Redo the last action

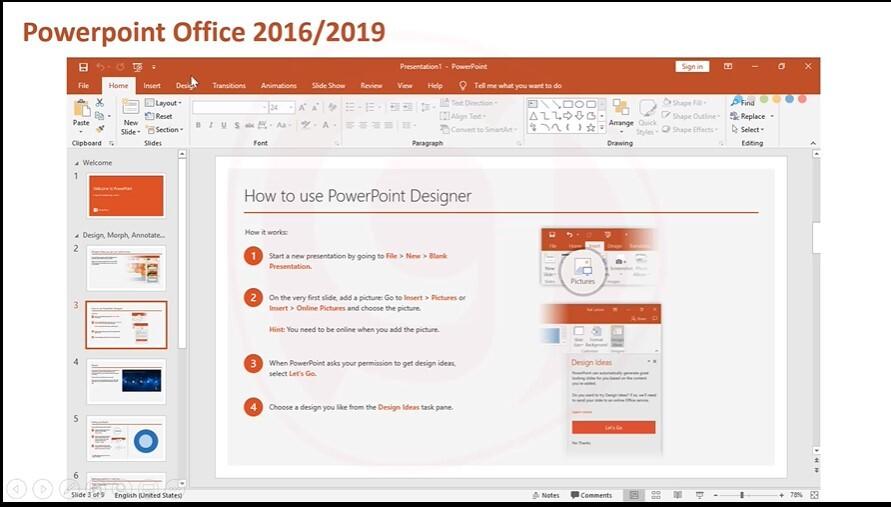120,67
